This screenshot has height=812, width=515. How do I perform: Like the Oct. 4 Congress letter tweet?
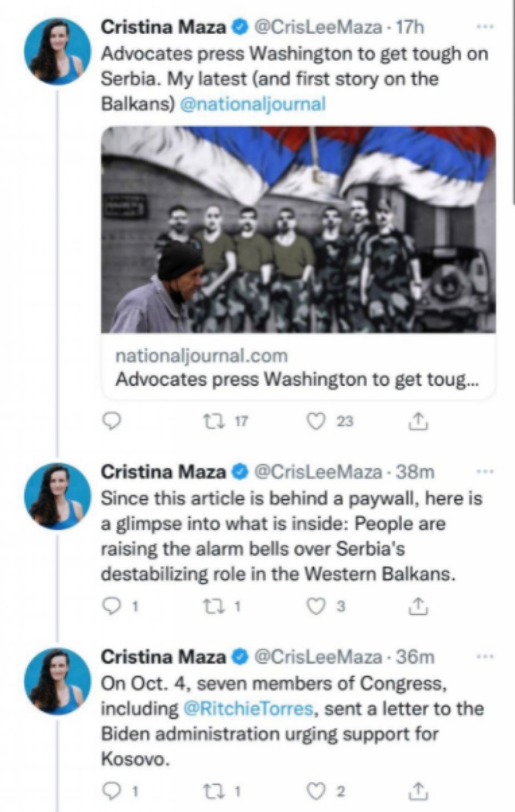315,791
